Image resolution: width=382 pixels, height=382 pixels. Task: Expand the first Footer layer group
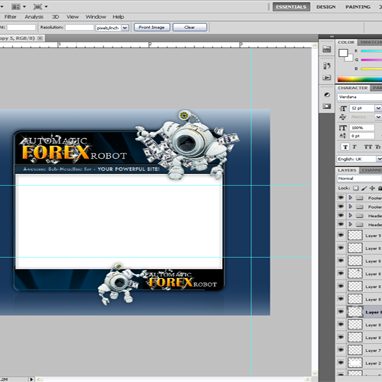pos(350,198)
